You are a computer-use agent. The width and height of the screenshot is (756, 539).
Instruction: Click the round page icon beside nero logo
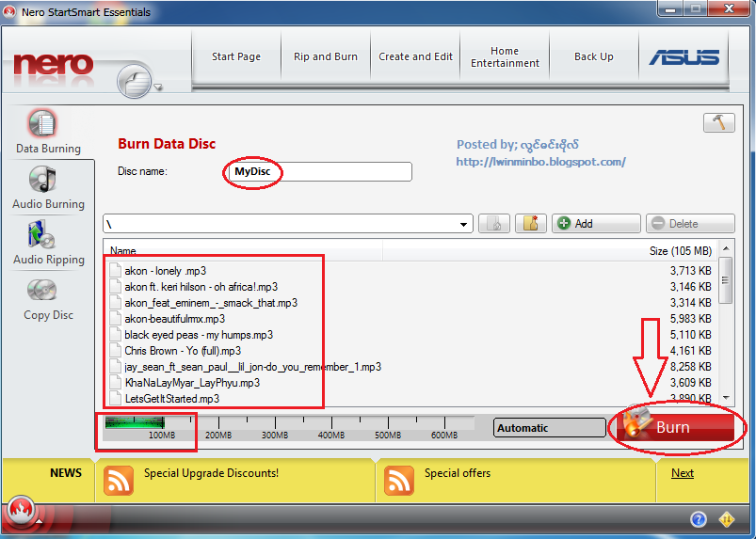(x=134, y=82)
